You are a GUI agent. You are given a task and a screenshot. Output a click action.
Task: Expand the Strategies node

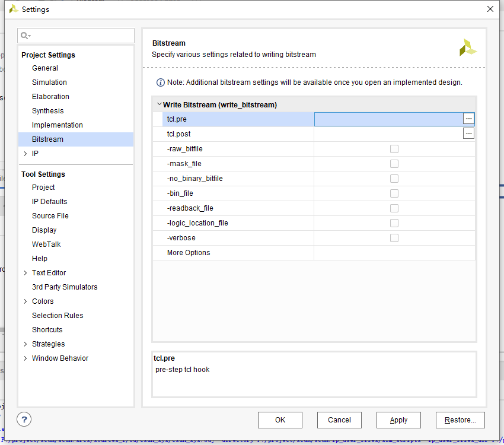click(x=25, y=344)
